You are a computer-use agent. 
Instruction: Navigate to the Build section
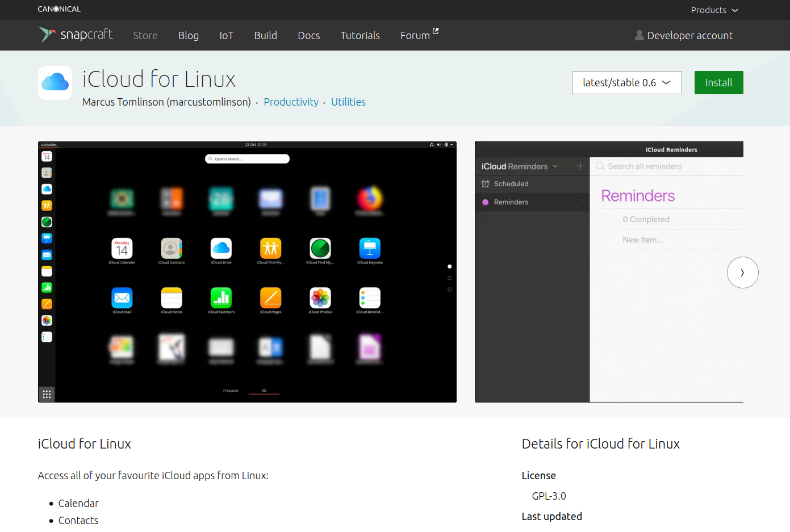265,35
